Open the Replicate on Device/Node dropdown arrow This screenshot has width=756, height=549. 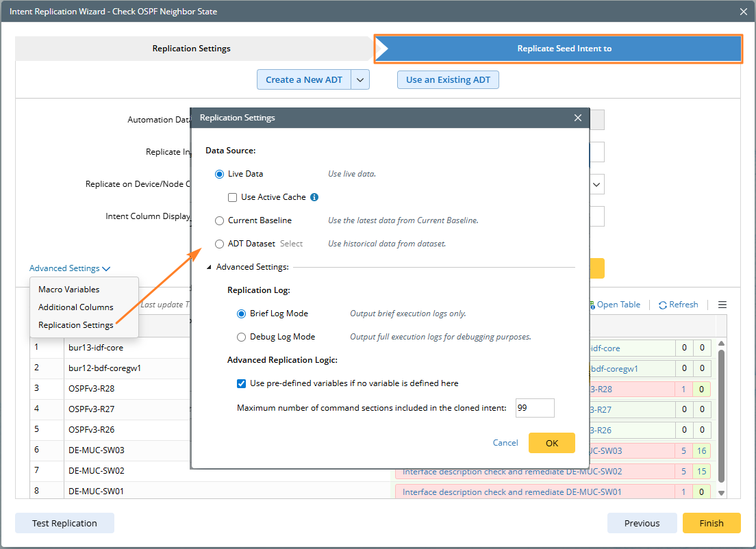[x=596, y=185]
